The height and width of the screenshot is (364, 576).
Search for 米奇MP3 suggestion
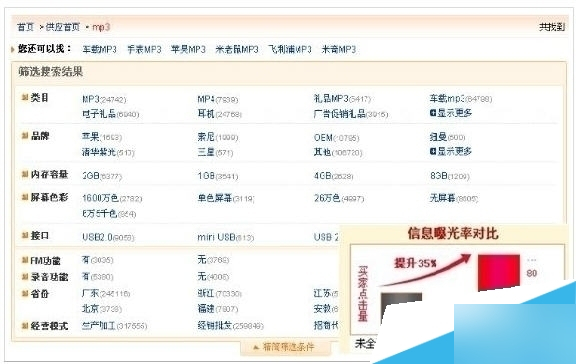tap(339, 50)
